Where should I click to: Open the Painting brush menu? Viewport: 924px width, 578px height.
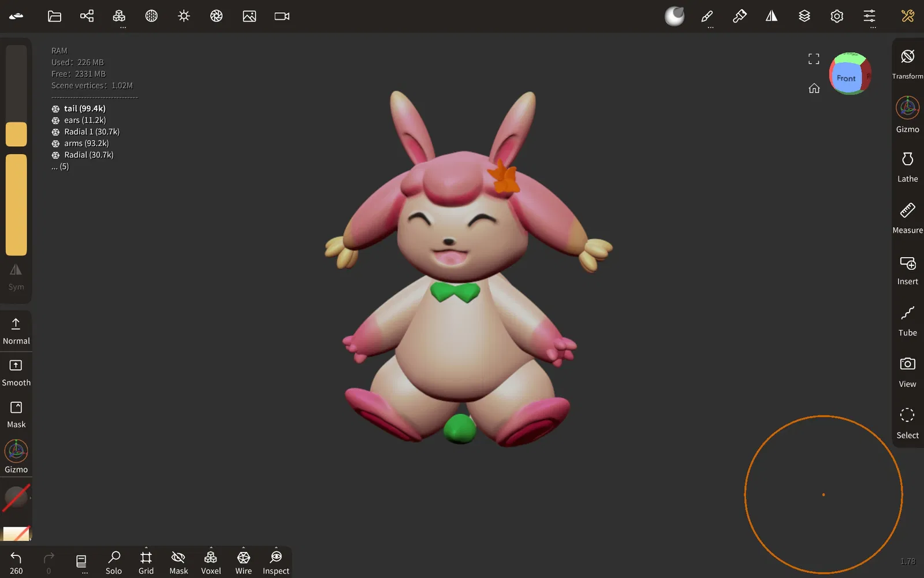(739, 16)
